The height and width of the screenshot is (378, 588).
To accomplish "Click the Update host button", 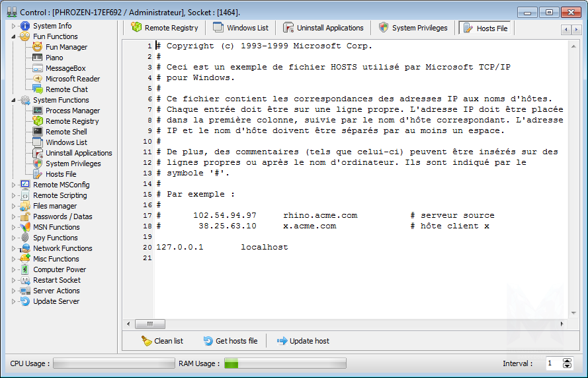I will click(303, 341).
